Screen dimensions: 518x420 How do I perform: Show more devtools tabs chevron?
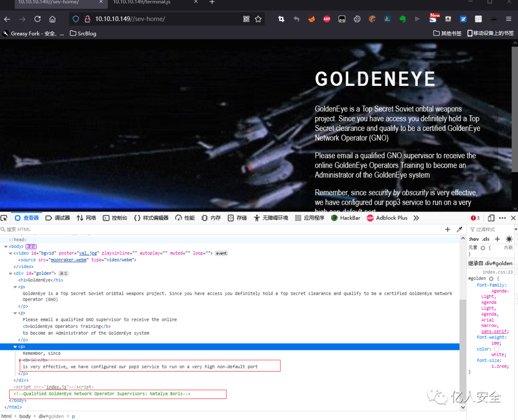(x=416, y=218)
